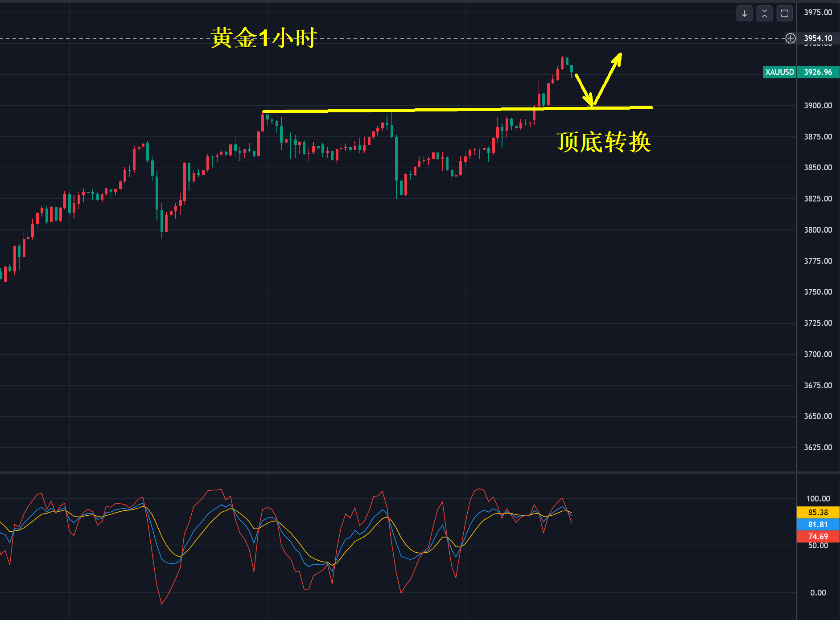Click the XAUUSD symbol price label
This screenshot has width=840, height=620.
[779, 72]
